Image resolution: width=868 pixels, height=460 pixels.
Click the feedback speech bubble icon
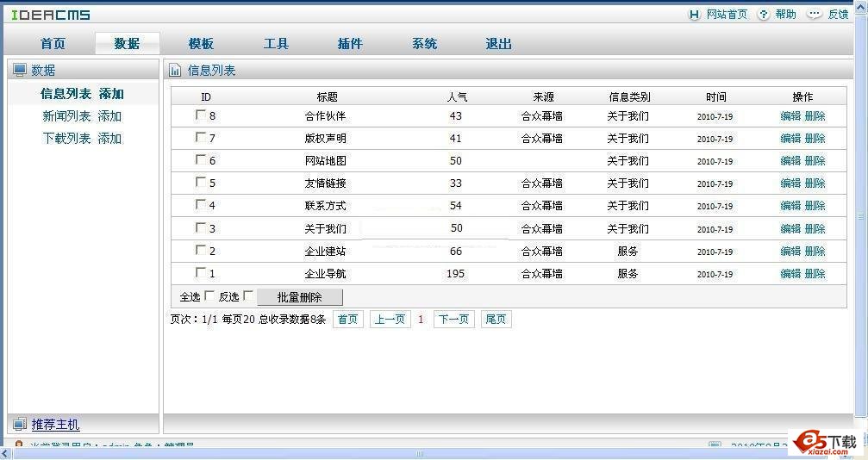(814, 15)
